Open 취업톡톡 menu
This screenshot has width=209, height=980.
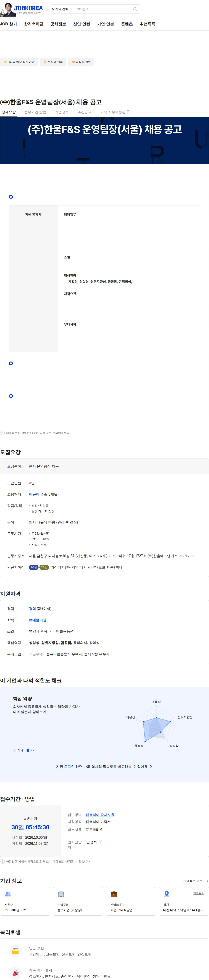click(147, 24)
